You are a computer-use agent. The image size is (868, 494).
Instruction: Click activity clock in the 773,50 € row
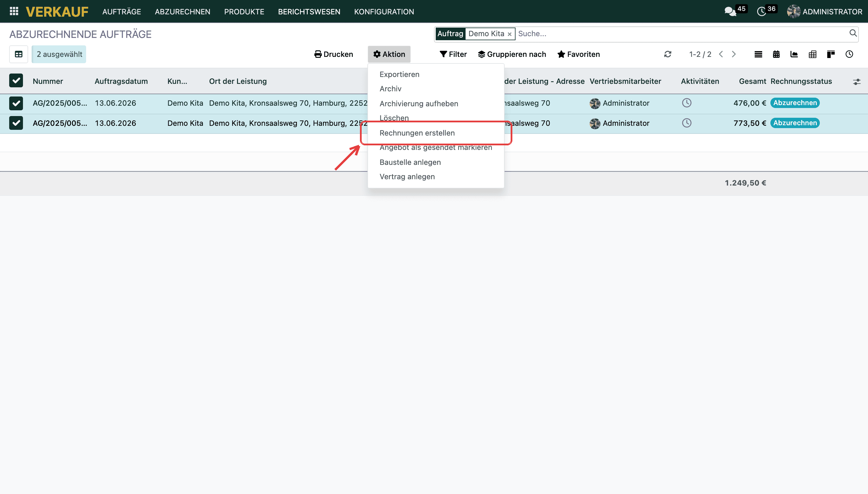[x=687, y=123]
